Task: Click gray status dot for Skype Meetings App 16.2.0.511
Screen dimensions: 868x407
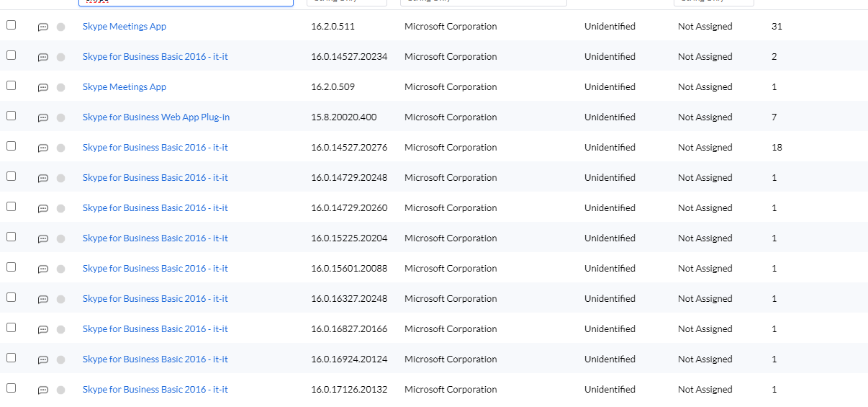Action: 60,27
